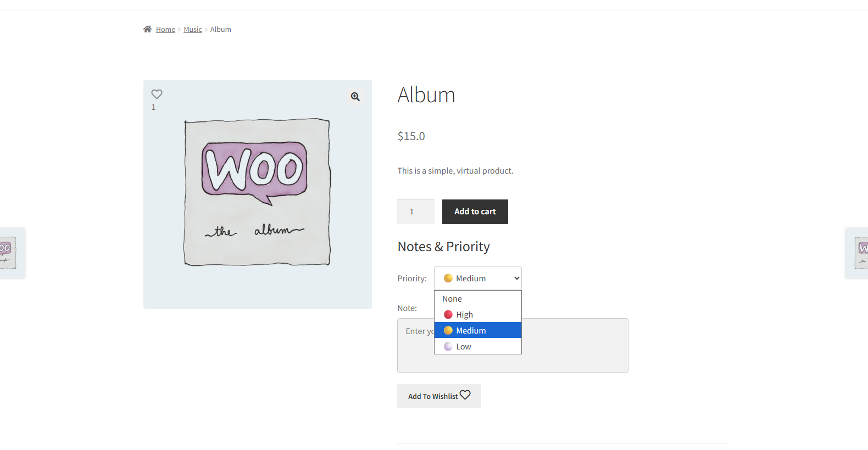Screen dimensions: 868x450
Task: Click the heart icon inside Add To Wishlist
Action: (x=465, y=395)
